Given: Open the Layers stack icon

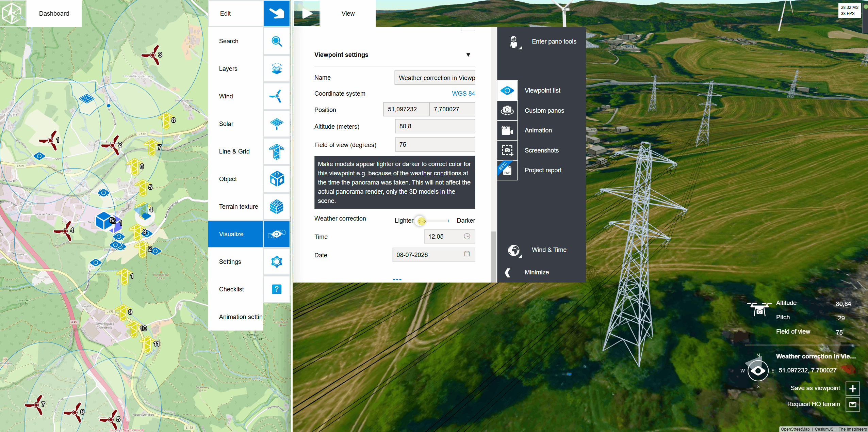Looking at the screenshot, I should point(277,69).
